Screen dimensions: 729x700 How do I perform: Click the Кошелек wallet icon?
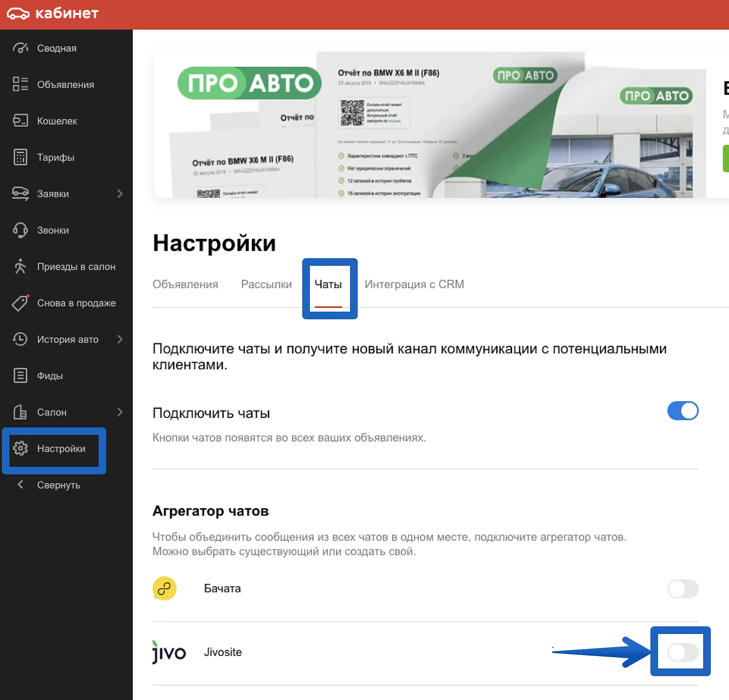click(x=20, y=121)
